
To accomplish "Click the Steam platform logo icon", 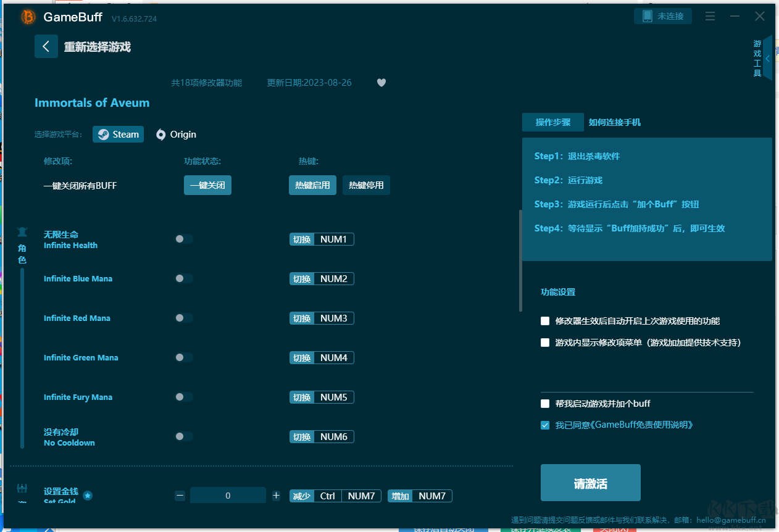I will (x=104, y=135).
